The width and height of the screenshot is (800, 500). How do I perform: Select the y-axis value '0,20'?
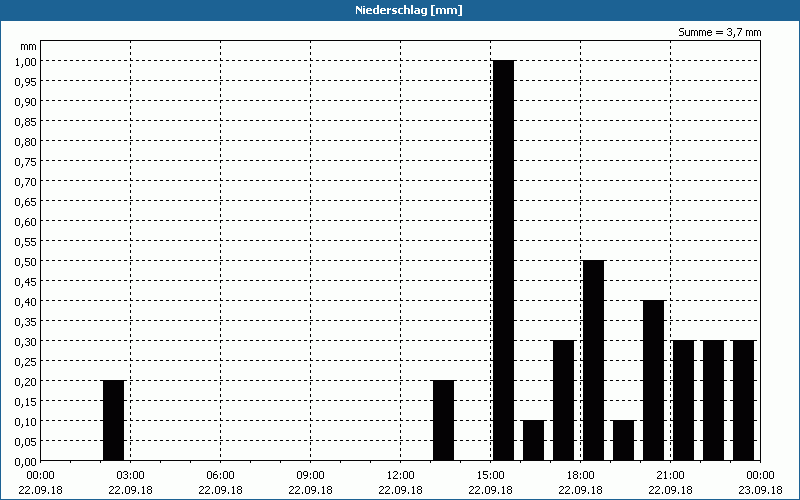(26, 382)
